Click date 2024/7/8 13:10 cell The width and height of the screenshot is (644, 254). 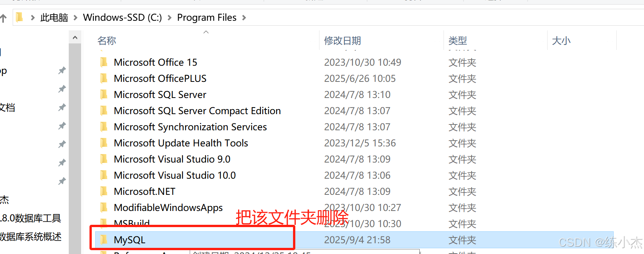[357, 95]
